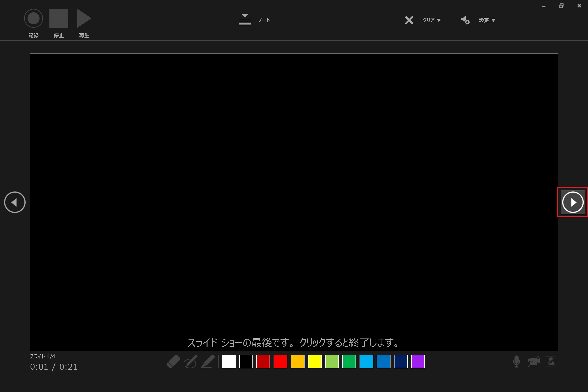Click the notes lines icon

click(245, 20)
